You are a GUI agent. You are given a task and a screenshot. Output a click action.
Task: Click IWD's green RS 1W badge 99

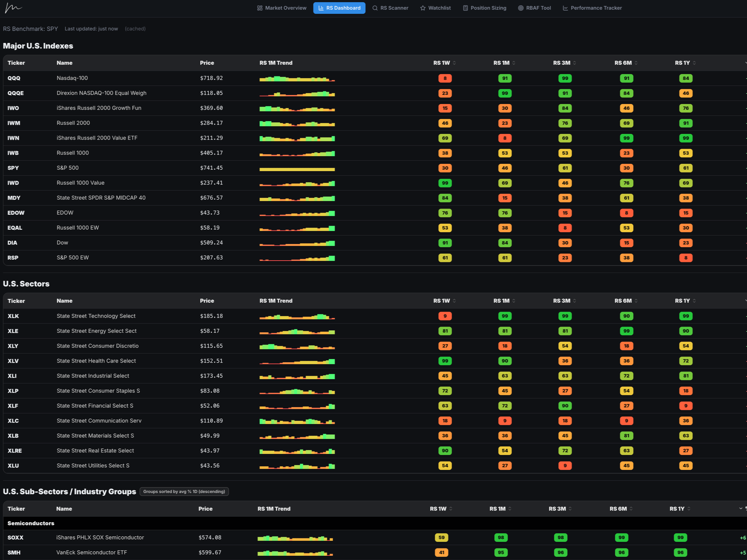[x=445, y=183]
